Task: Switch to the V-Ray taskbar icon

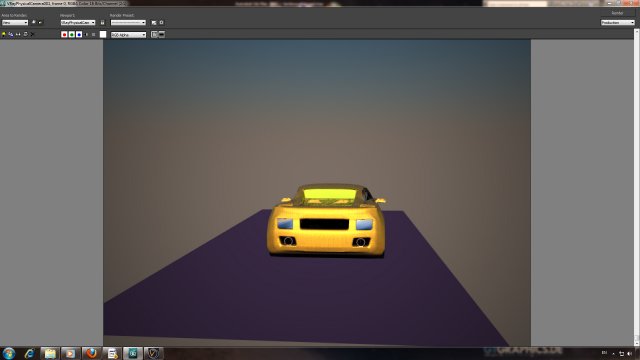Action: pyautogui.click(x=153, y=353)
